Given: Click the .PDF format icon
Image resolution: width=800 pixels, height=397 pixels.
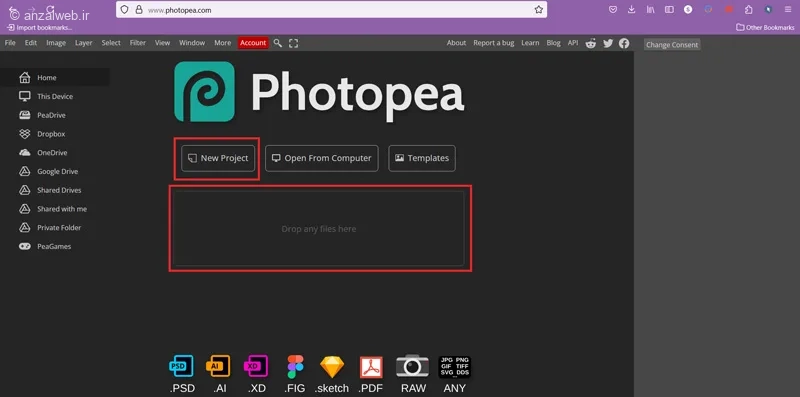Looking at the screenshot, I should tap(371, 367).
